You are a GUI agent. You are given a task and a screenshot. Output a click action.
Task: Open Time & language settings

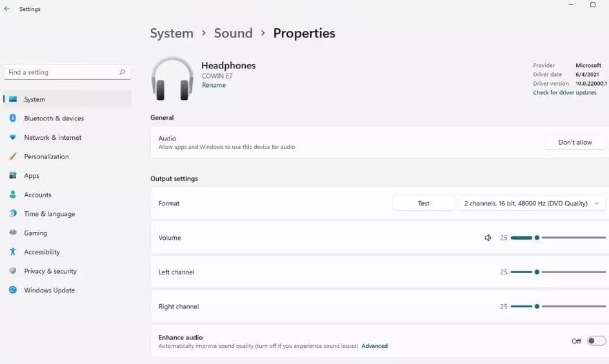[49, 214]
